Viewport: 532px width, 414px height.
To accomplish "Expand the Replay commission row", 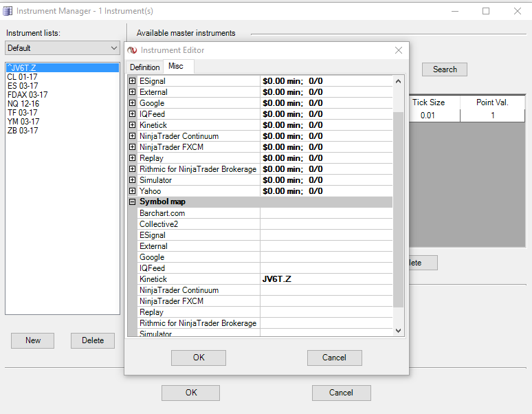I will pyautogui.click(x=133, y=158).
